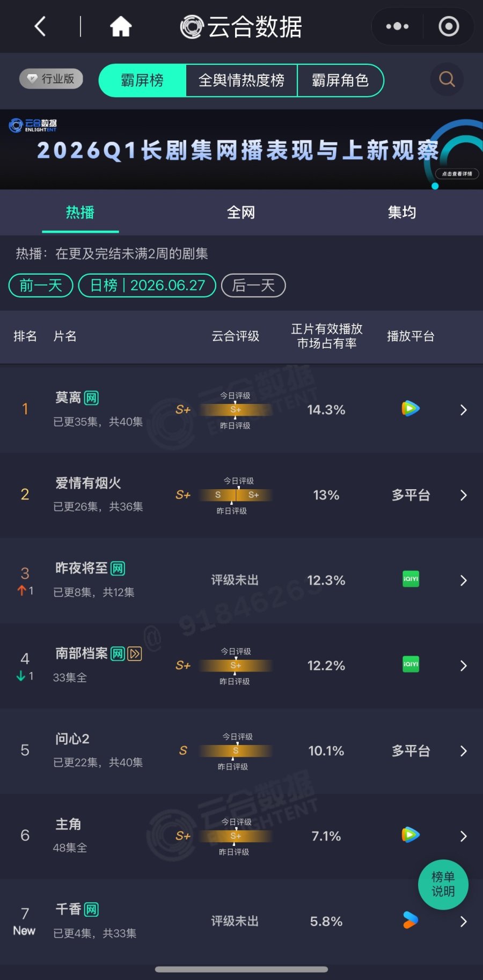Open the 2026Q1 长剧集 banner
The height and width of the screenshot is (980, 483).
[x=241, y=150]
